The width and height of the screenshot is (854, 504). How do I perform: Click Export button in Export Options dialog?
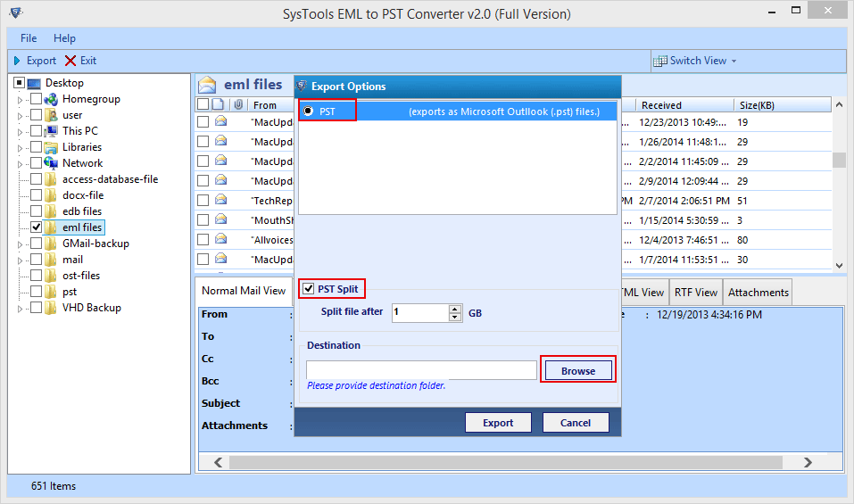[498, 422]
